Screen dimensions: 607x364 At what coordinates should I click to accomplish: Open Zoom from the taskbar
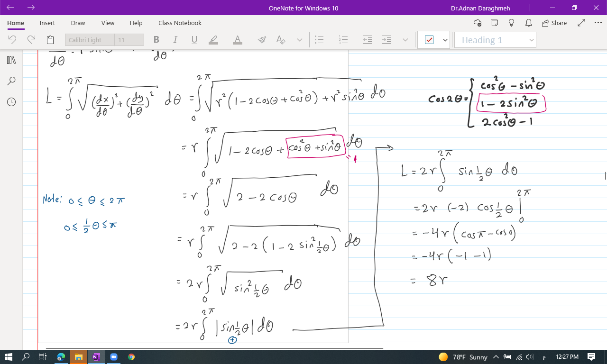[x=114, y=357]
